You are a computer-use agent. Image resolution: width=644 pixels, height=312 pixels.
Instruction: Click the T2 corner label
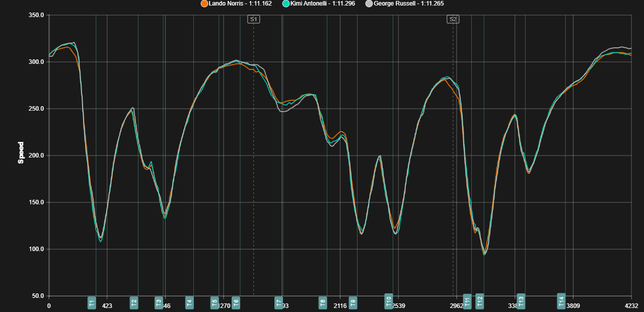[134, 302]
